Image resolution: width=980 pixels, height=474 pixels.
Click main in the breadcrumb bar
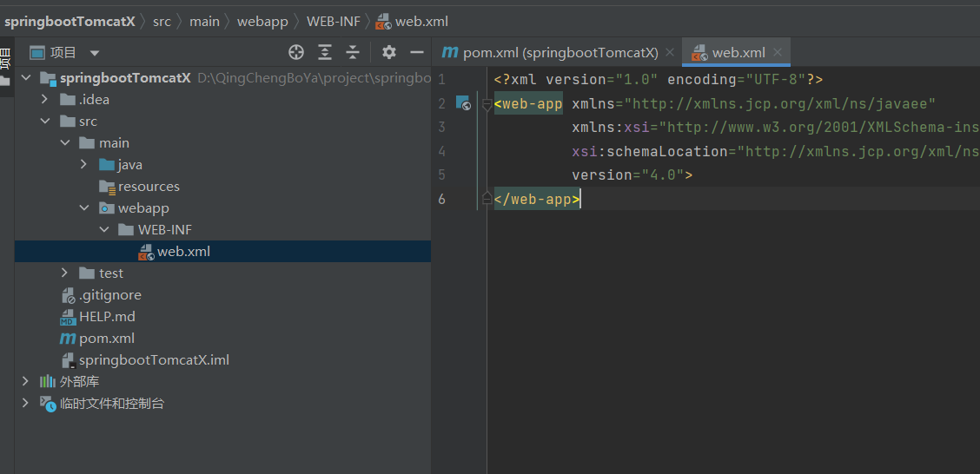coord(205,21)
